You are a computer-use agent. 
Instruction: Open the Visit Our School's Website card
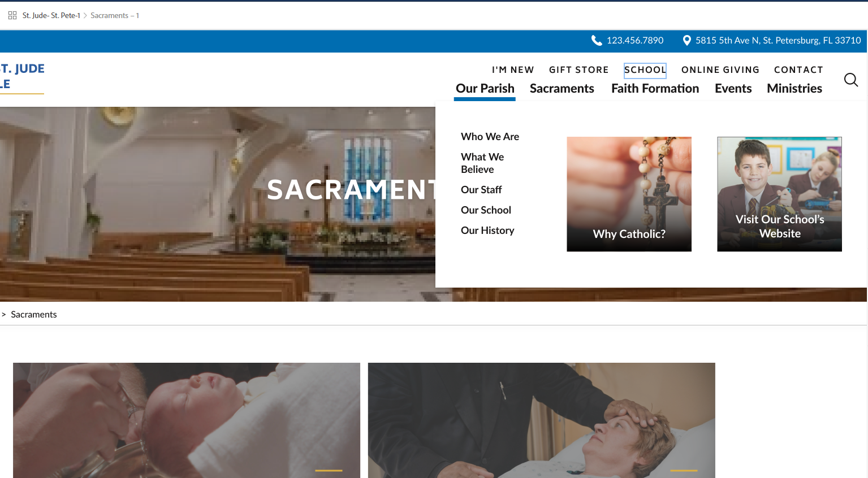[779, 194]
